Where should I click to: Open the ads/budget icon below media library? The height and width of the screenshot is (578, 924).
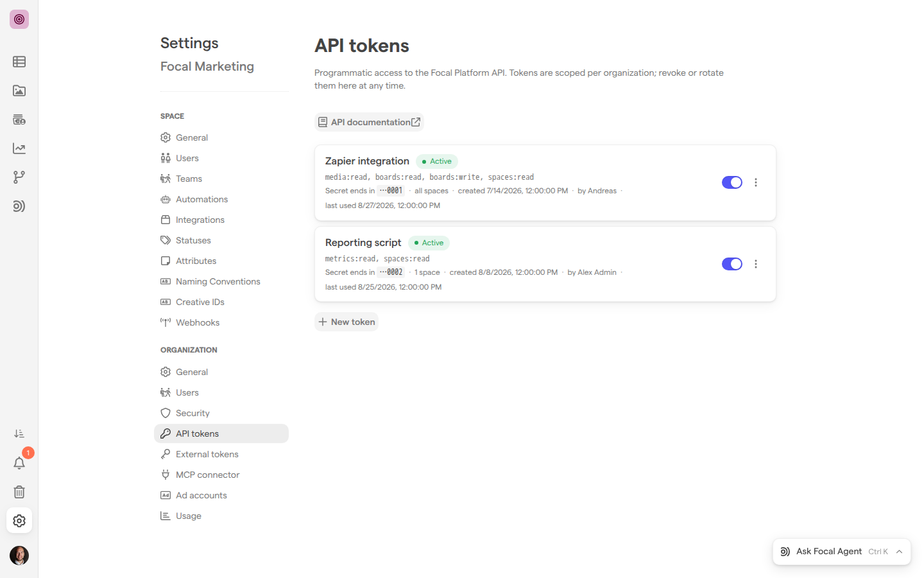point(19,119)
